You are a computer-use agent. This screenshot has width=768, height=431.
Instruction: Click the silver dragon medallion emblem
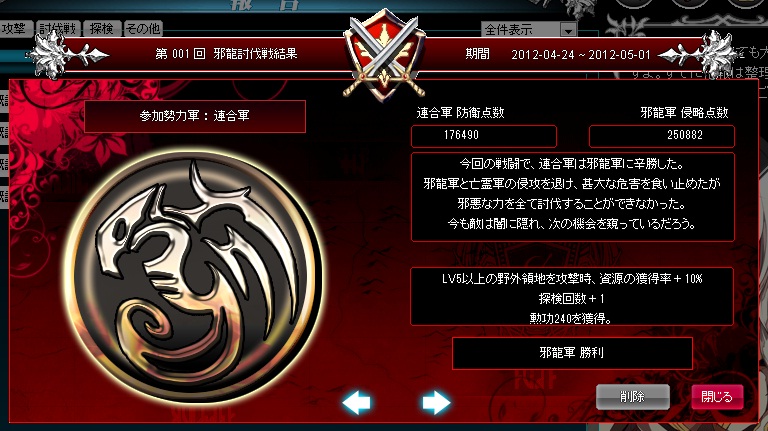tap(194, 277)
